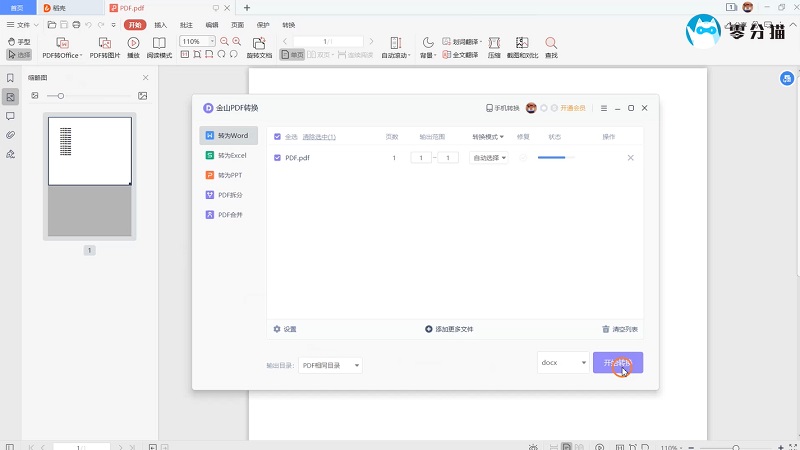
Task: Click the zoom out magnifier icon
Action: point(224,41)
